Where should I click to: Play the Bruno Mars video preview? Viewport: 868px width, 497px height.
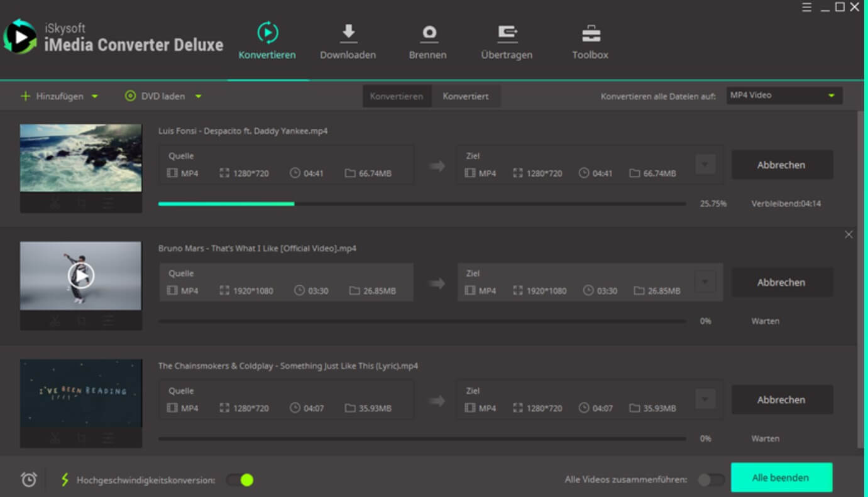coord(81,275)
